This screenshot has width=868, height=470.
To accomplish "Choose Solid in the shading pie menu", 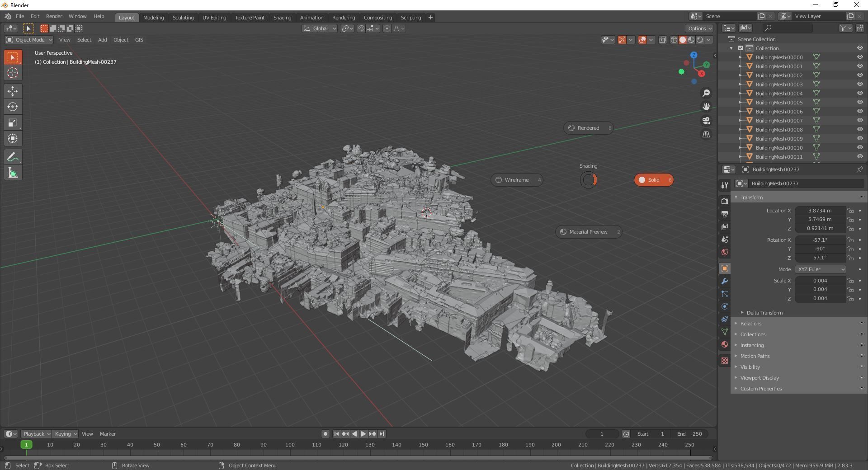I will point(654,180).
